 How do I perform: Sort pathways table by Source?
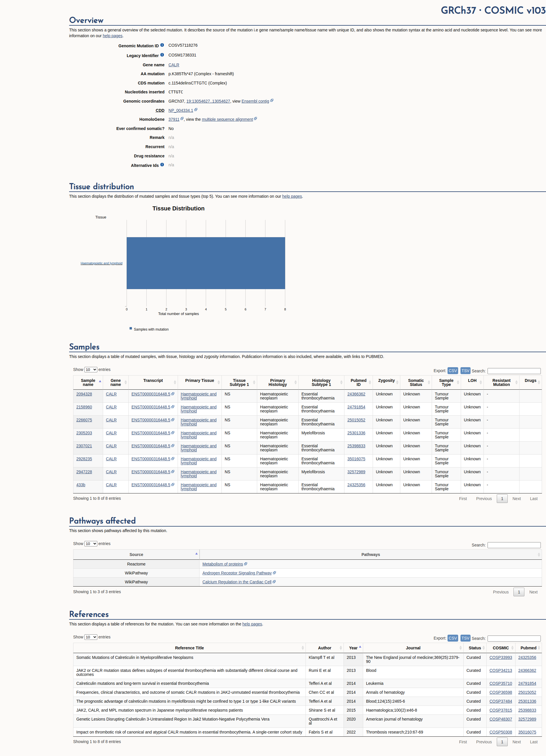click(x=136, y=555)
